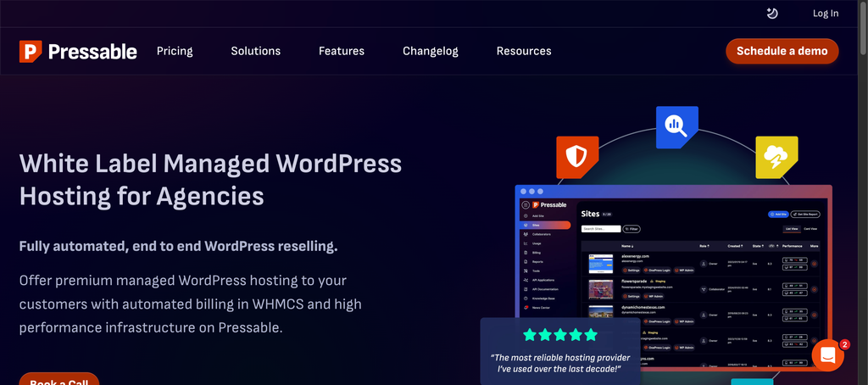
Task: Click the preview's hamburger menu icon
Action: 526,205
